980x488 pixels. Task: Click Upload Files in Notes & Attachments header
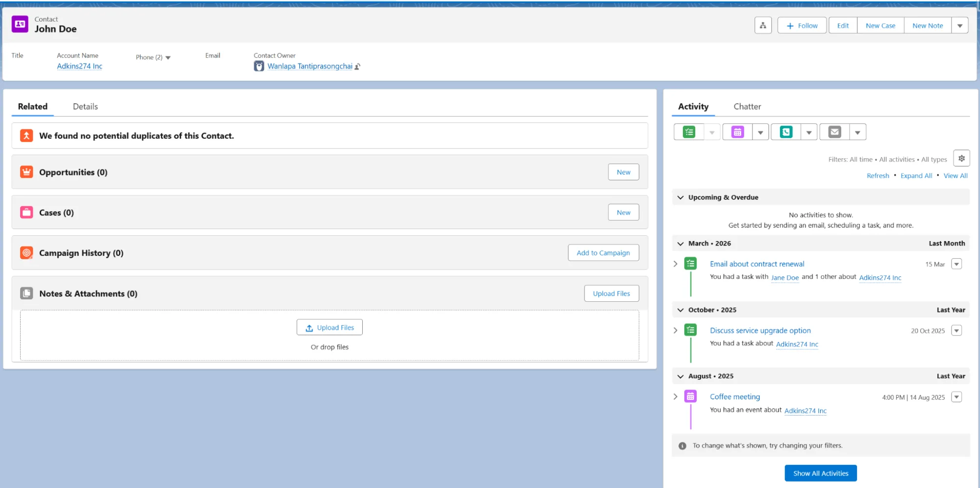(x=611, y=293)
